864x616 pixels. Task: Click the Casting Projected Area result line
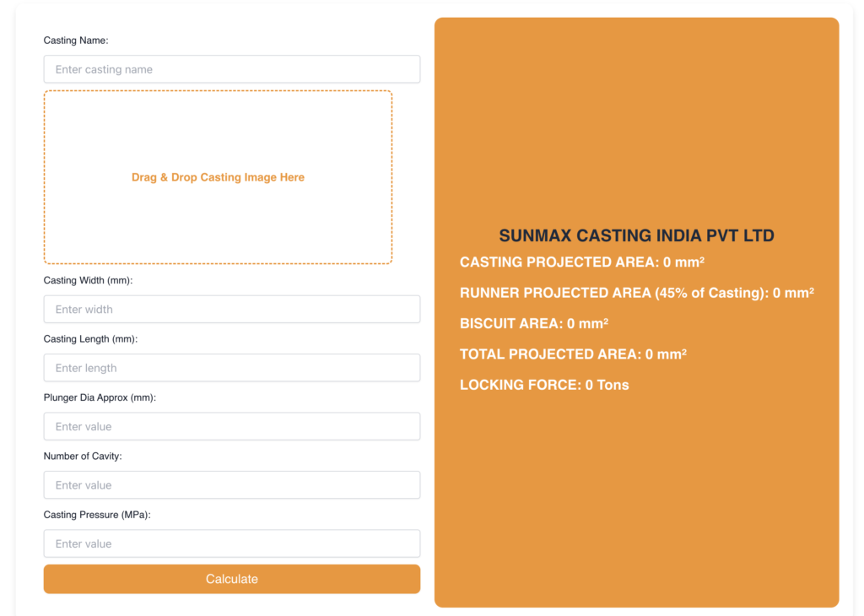pyautogui.click(x=581, y=262)
